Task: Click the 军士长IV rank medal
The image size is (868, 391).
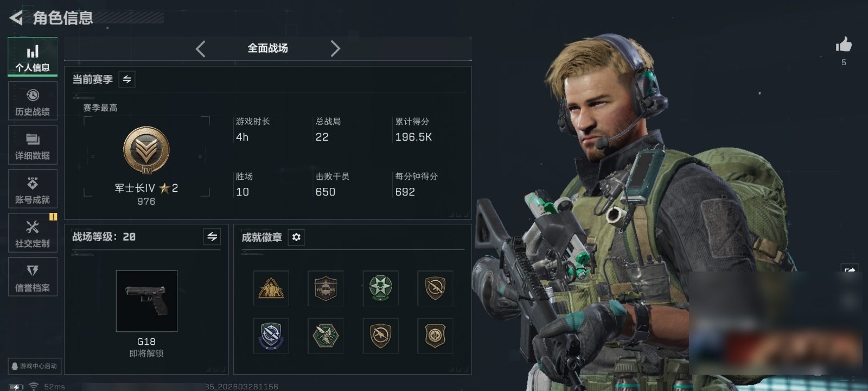Action: coord(146,150)
